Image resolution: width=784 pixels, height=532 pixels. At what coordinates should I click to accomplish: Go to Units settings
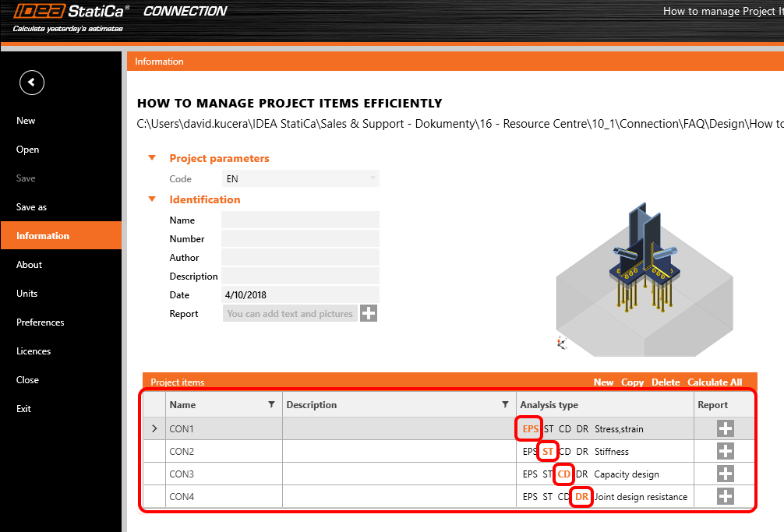27,293
